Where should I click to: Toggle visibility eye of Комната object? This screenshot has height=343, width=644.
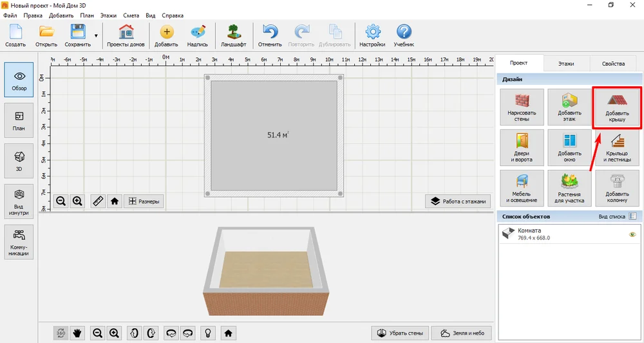[x=632, y=235]
